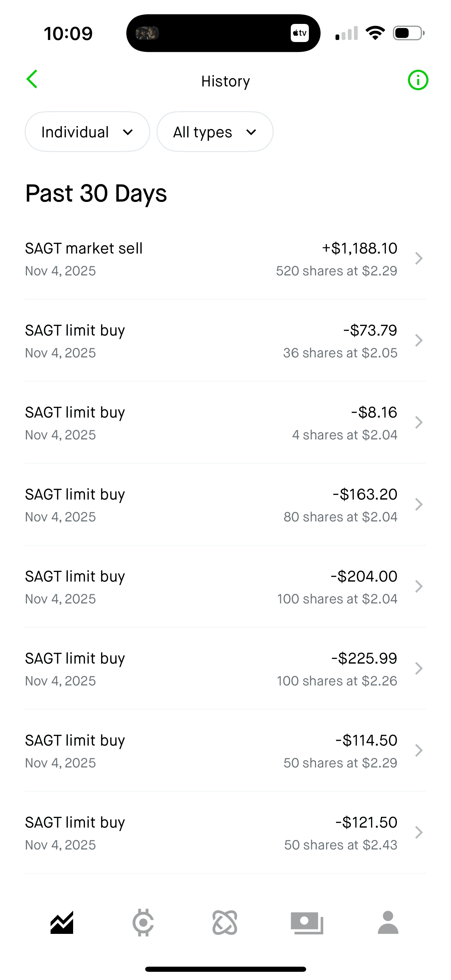Expand chevron for the -$163.20 limit buy
This screenshot has width=451, height=980.
click(419, 504)
